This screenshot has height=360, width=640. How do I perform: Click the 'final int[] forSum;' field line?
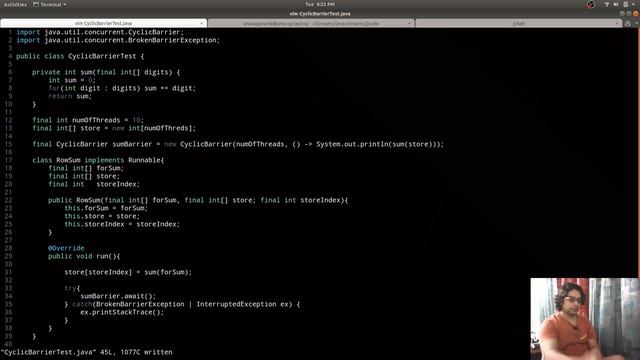pyautogui.click(x=86, y=168)
